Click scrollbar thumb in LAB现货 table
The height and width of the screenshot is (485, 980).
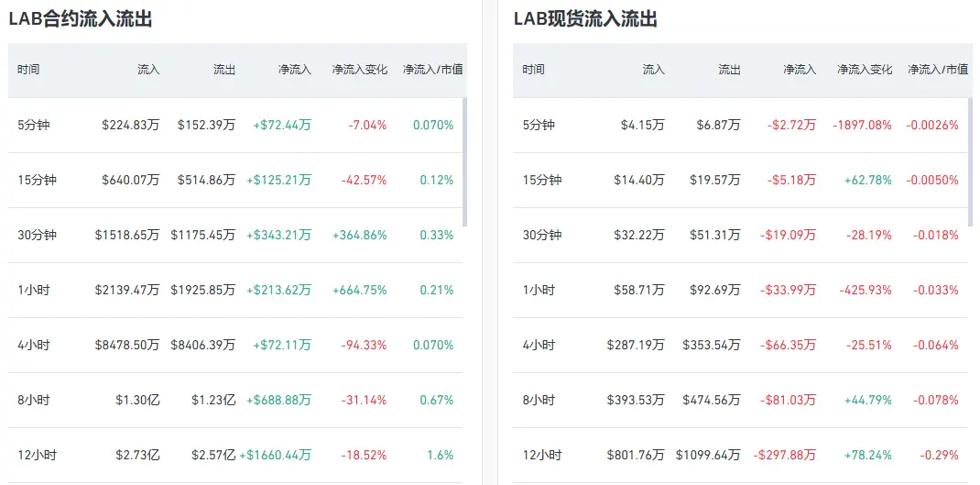pos(970,161)
